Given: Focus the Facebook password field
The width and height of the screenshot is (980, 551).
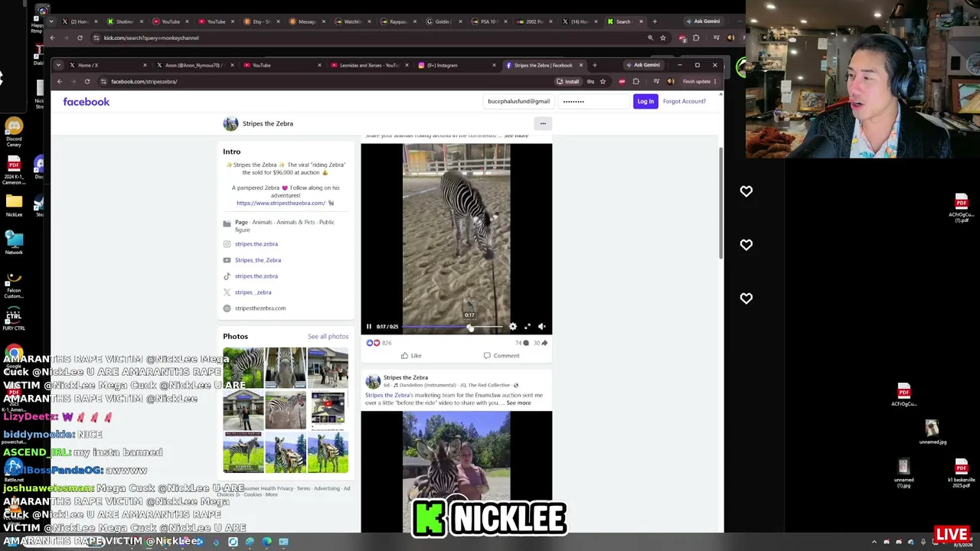Looking at the screenshot, I should click(595, 101).
